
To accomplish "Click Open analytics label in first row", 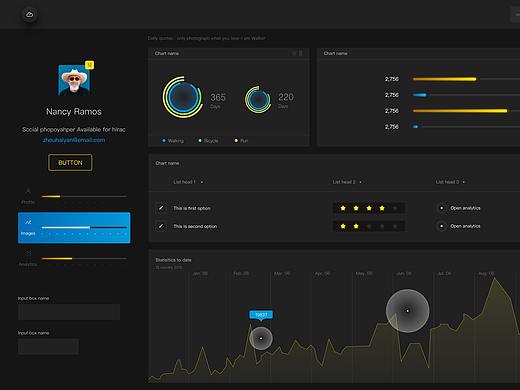I will point(465,208).
